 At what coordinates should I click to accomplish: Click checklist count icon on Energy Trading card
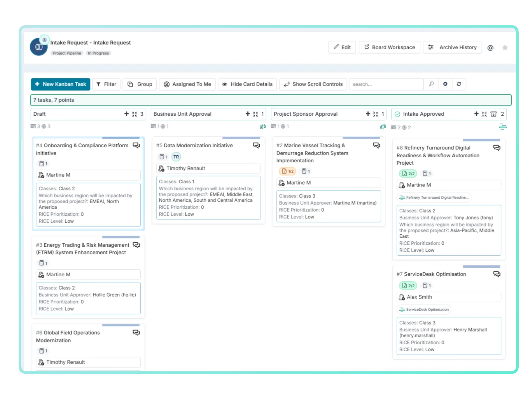point(43,263)
